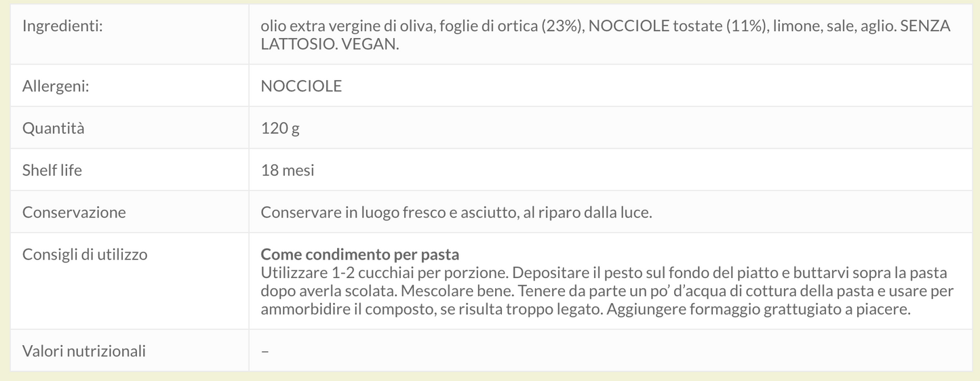Viewport: 980px width, 381px height.
Task: Click the "Valori nutrizionali" label
Action: click(84, 351)
